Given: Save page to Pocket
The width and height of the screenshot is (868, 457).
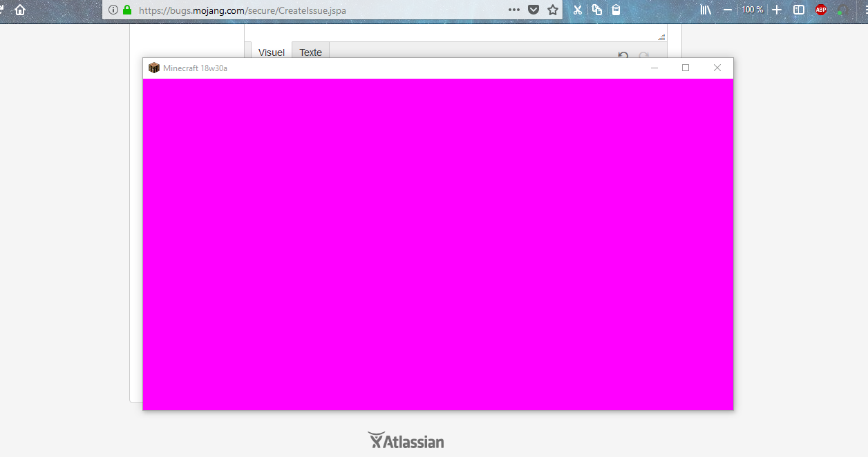Looking at the screenshot, I should (x=534, y=10).
